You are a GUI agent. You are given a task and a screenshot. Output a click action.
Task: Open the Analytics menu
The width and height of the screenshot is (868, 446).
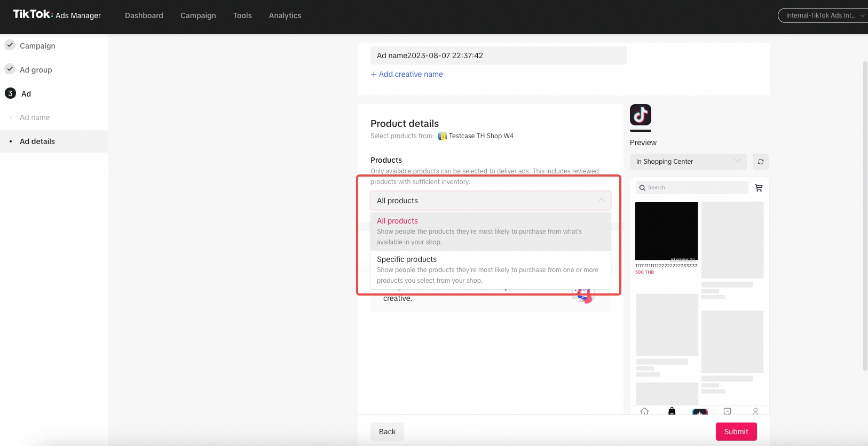285,15
